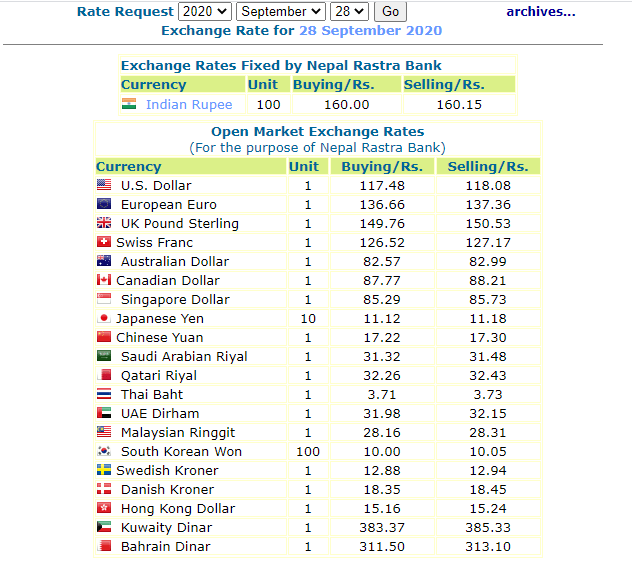Click the European Euro flag icon

[x=104, y=204]
